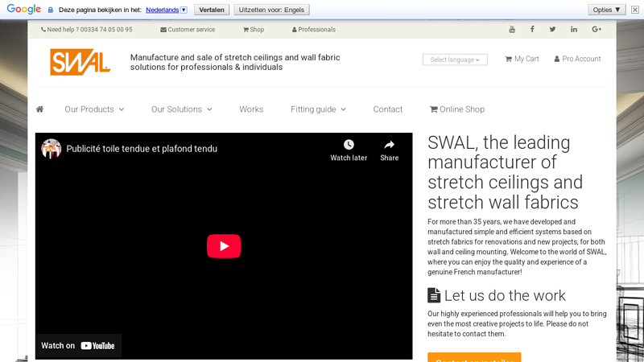The width and height of the screenshot is (644, 362).
Task: Click the document icon beside Let us do the work
Action: [434, 295]
